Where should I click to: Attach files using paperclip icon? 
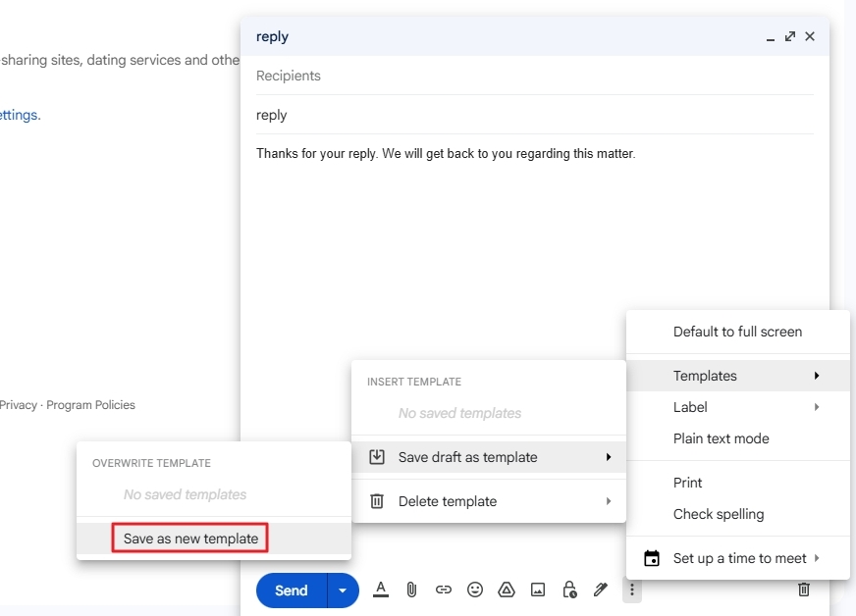coord(411,590)
